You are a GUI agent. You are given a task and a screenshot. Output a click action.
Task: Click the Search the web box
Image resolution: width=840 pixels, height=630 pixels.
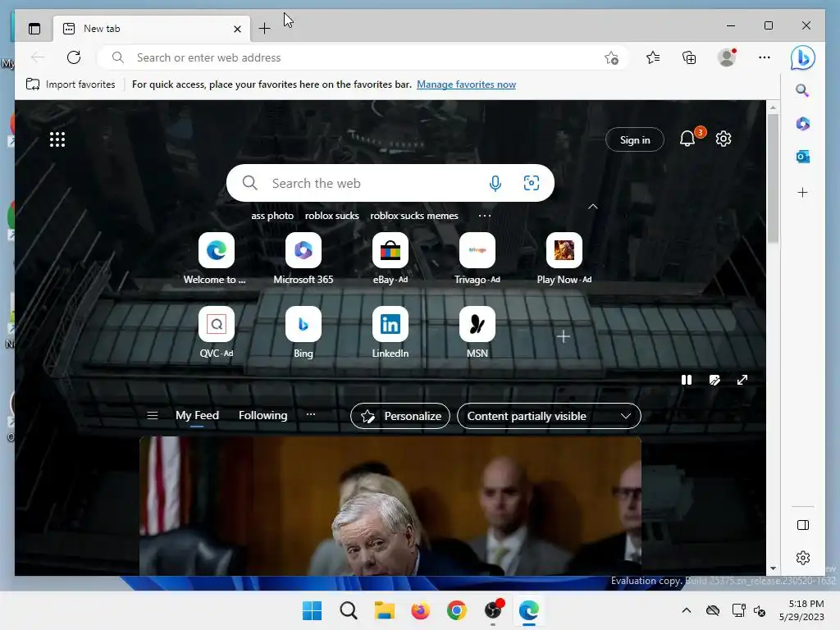click(390, 183)
